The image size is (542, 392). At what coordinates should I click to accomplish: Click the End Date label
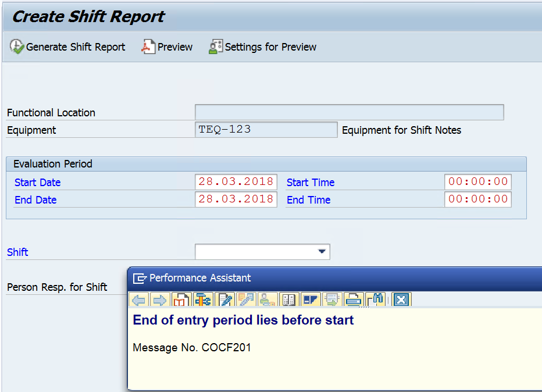coord(35,200)
